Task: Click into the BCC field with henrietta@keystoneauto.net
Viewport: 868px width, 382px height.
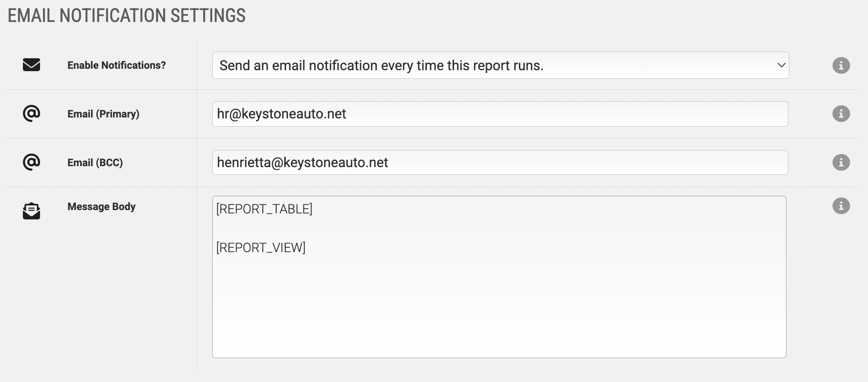Action: pyautogui.click(x=500, y=162)
